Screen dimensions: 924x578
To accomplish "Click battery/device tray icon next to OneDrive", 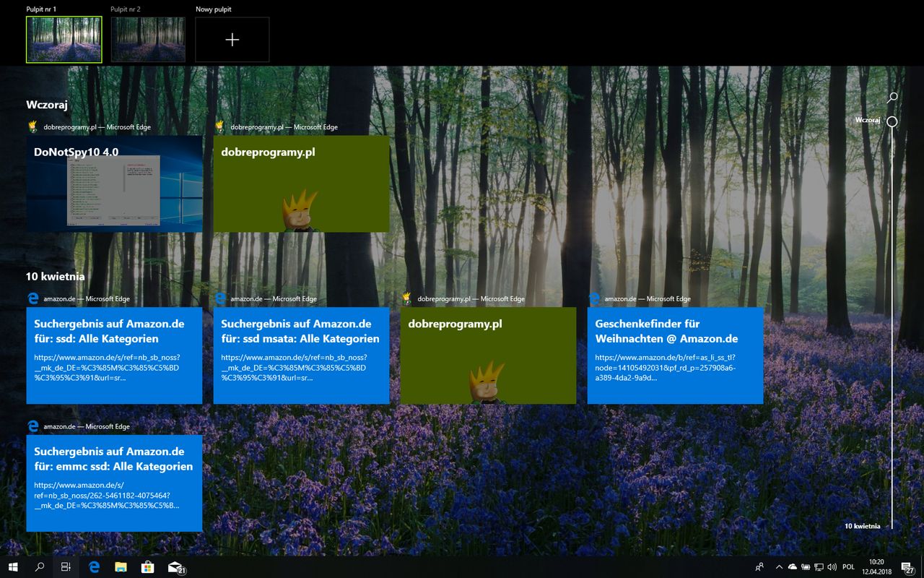I will click(806, 567).
